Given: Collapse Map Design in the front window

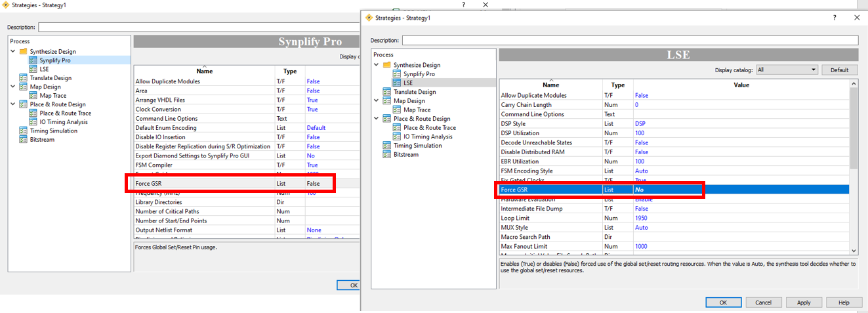Looking at the screenshot, I should tap(377, 101).
